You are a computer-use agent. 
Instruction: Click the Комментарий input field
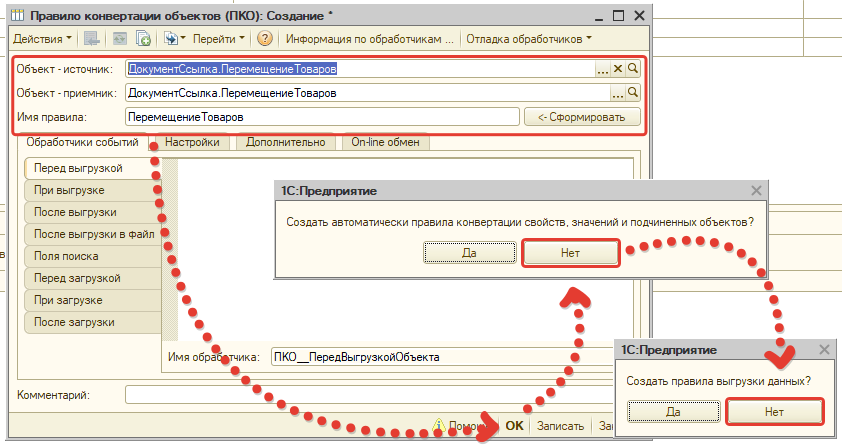(371, 395)
